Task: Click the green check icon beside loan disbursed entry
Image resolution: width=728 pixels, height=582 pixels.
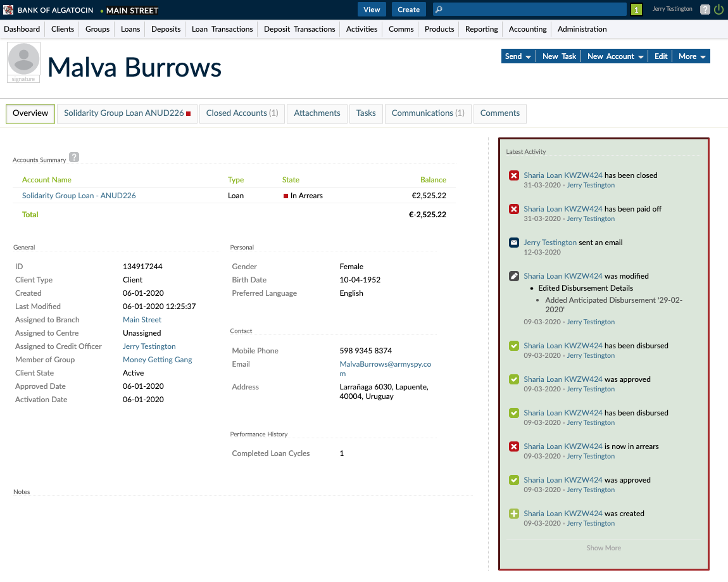Action: [513, 345]
